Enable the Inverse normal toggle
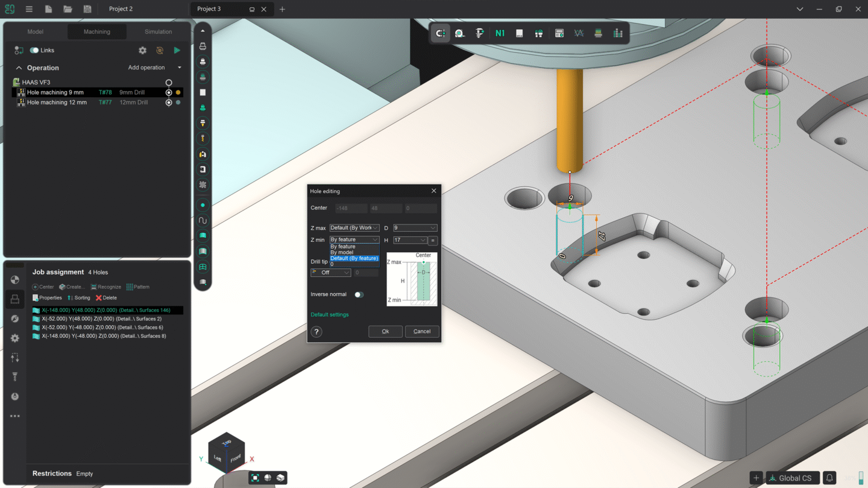This screenshot has height=488, width=868. [x=359, y=294]
